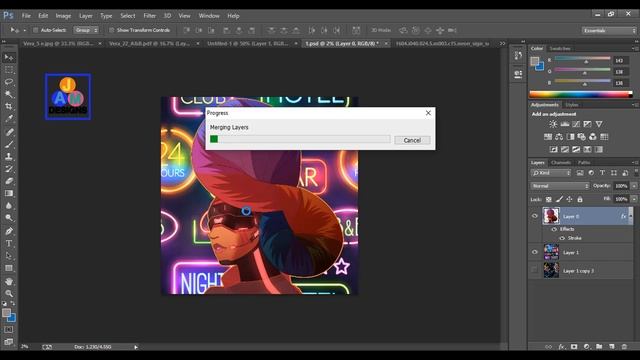
Task: Toggle visibility of the Stroke effect
Action: (562, 238)
